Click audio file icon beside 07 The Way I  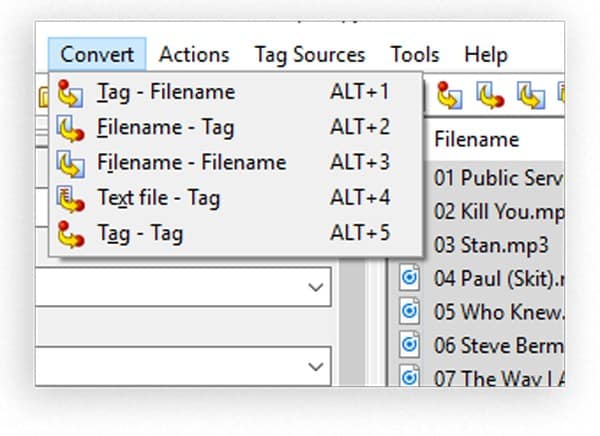[x=409, y=376]
